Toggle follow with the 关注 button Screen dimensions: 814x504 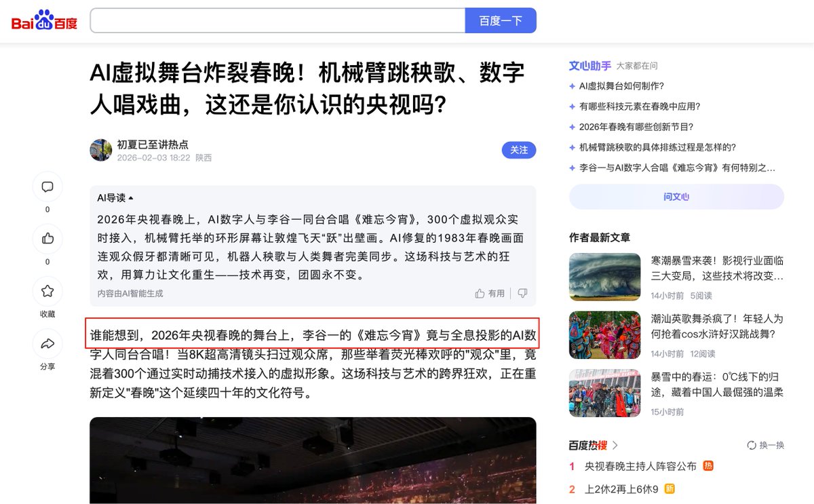point(519,150)
